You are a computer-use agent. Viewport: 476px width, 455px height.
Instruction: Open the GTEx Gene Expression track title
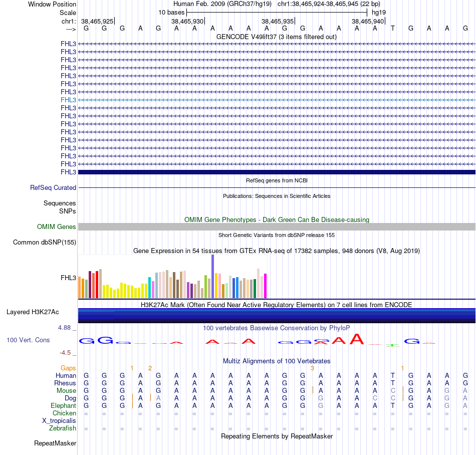(277, 251)
